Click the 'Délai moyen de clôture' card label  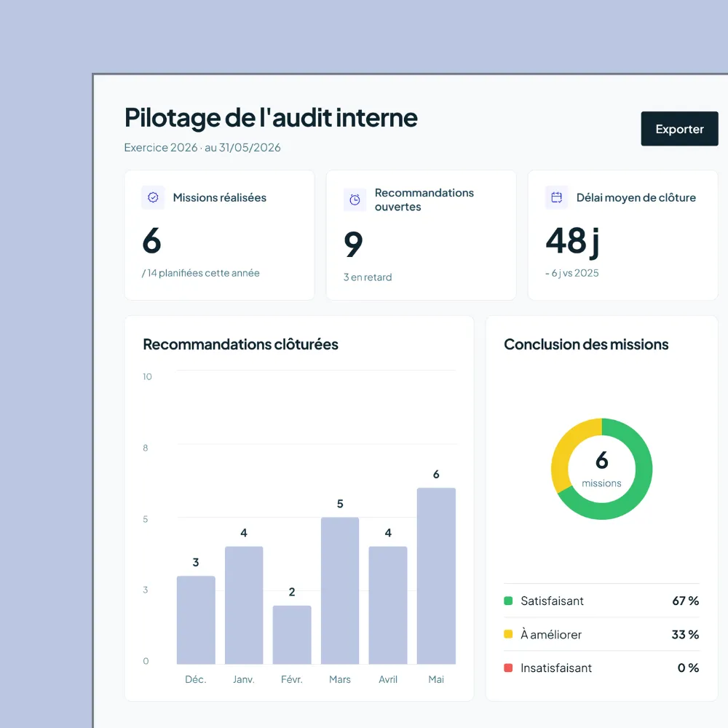pyautogui.click(x=636, y=198)
